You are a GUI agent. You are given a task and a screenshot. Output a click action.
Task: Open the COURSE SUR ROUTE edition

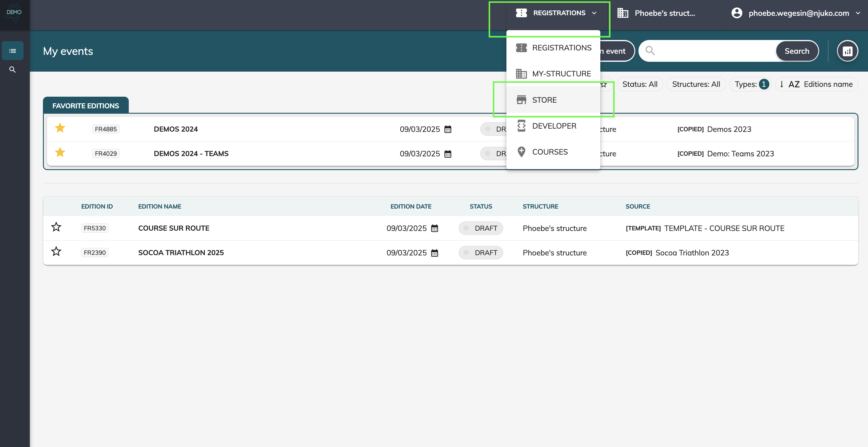173,228
